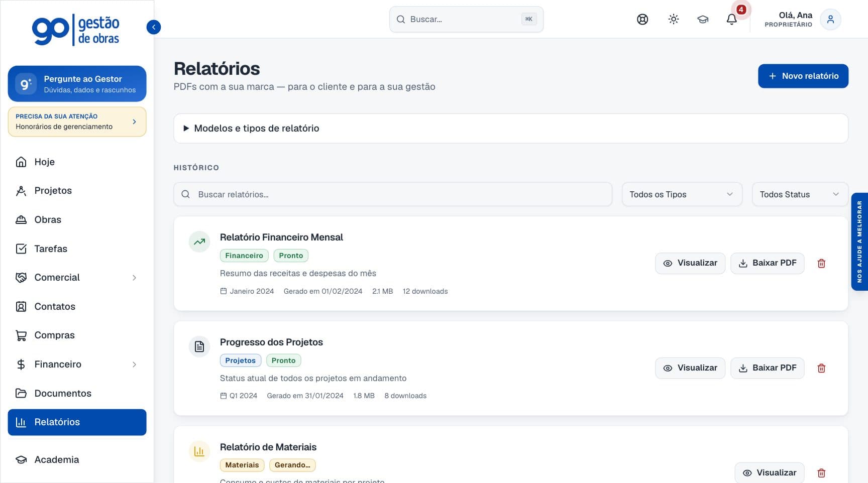This screenshot has height=483, width=868.
Task: Collapse the sidebar with the chevron button
Action: point(154,27)
